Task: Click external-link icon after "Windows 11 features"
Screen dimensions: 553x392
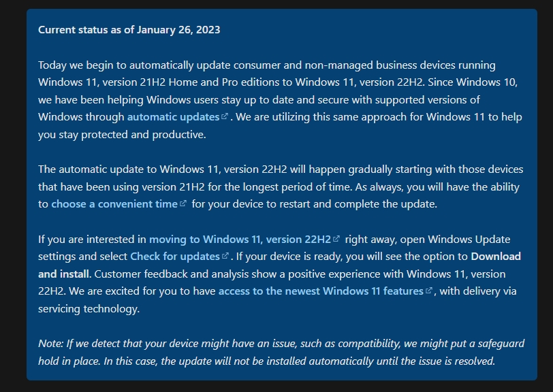Action: (x=429, y=290)
